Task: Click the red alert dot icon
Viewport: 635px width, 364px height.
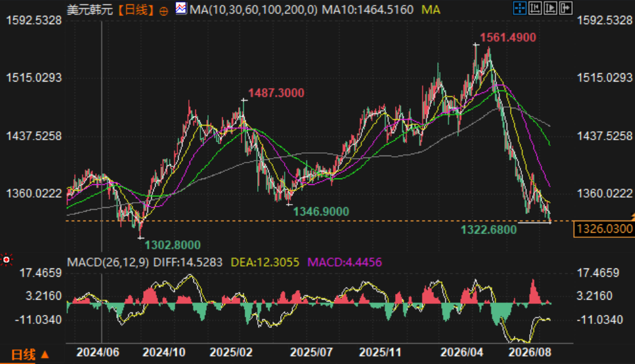Action: click(x=6, y=259)
